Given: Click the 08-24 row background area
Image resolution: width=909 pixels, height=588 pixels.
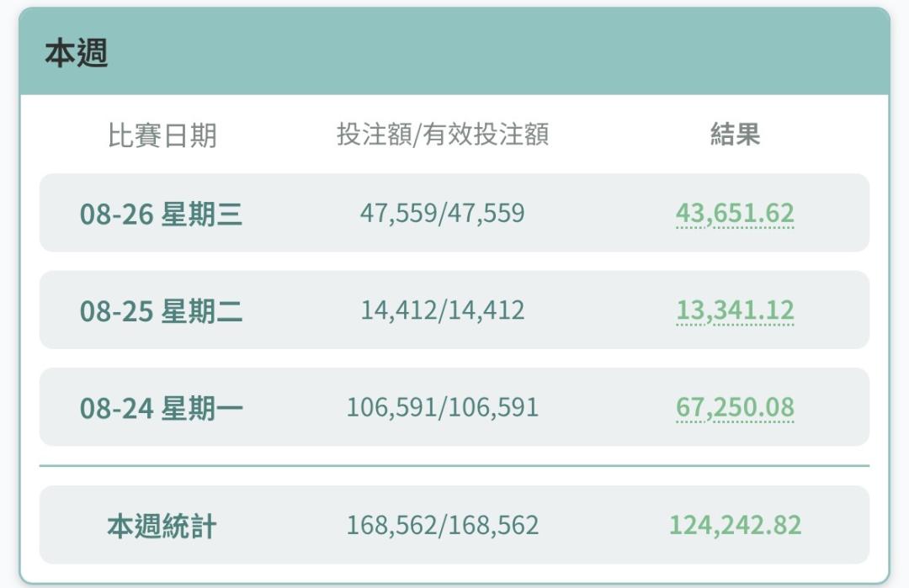Looking at the screenshot, I should coord(454,406).
